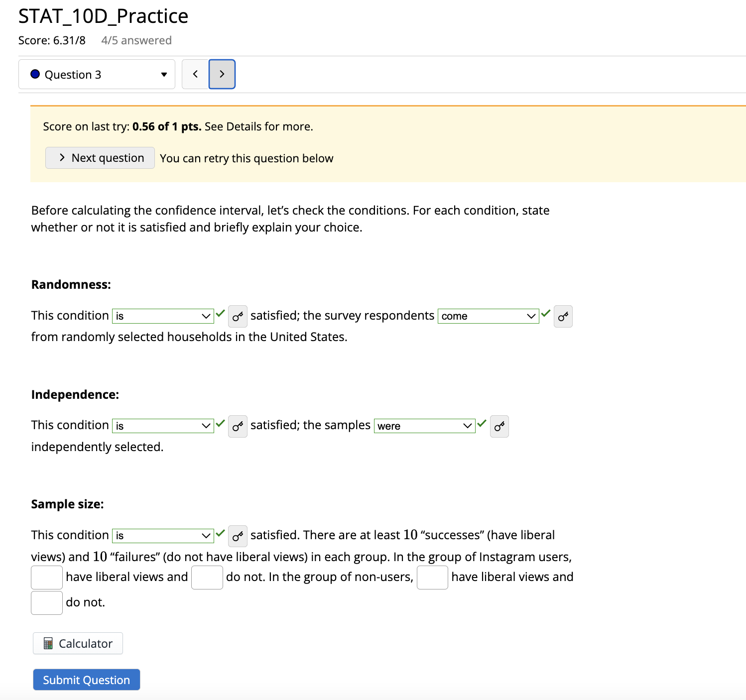Open the Calculator panel
The height and width of the screenshot is (700, 746).
click(77, 643)
